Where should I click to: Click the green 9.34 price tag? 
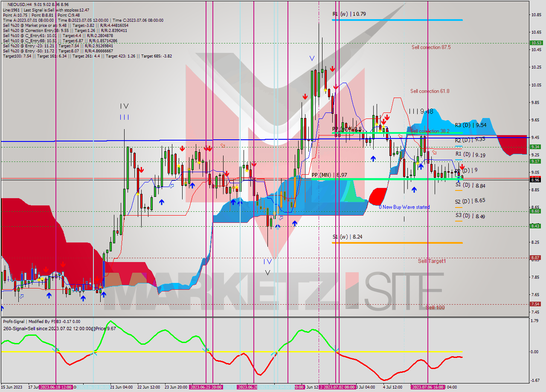pos(536,147)
